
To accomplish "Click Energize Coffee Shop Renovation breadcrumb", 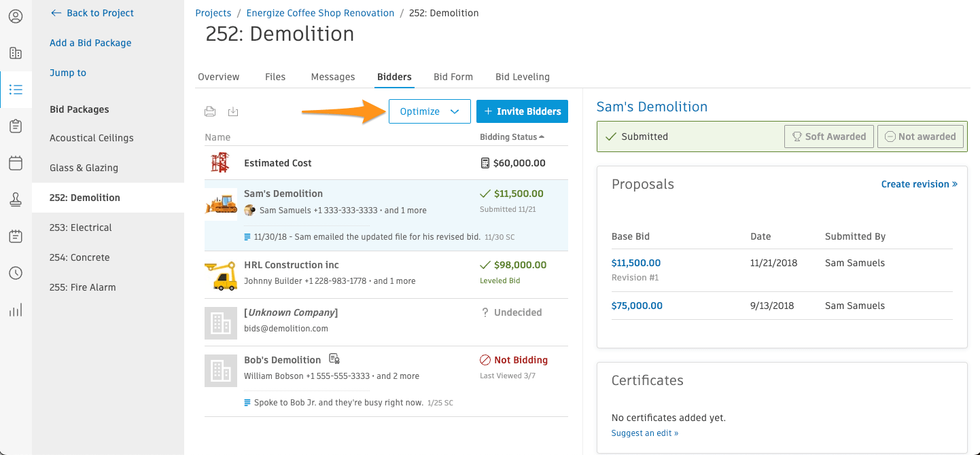I will [x=320, y=13].
